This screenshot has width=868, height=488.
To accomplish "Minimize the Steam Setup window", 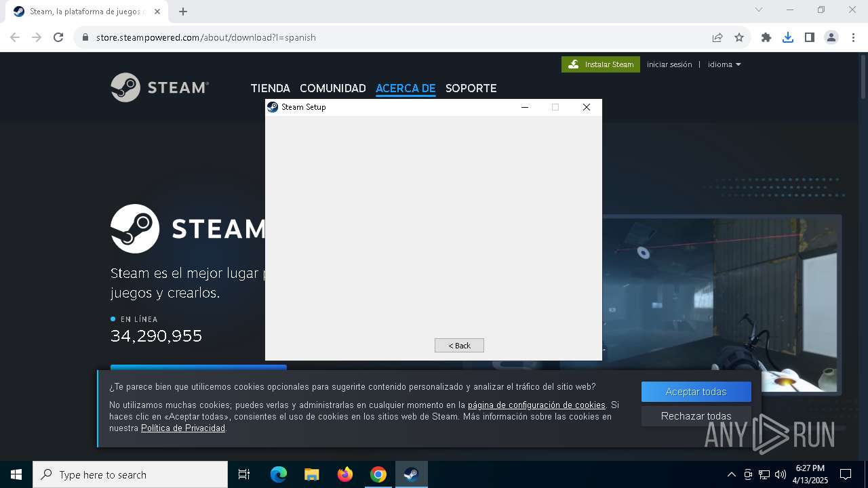I will [524, 107].
